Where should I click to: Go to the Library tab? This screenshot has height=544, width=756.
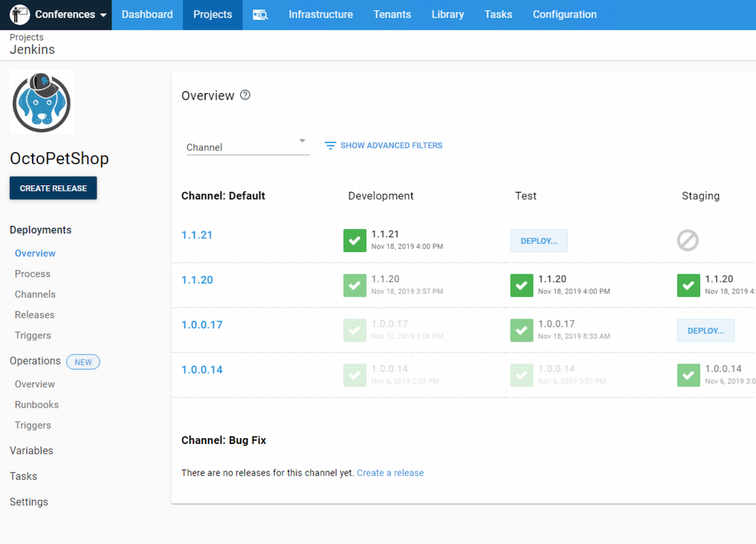click(447, 14)
